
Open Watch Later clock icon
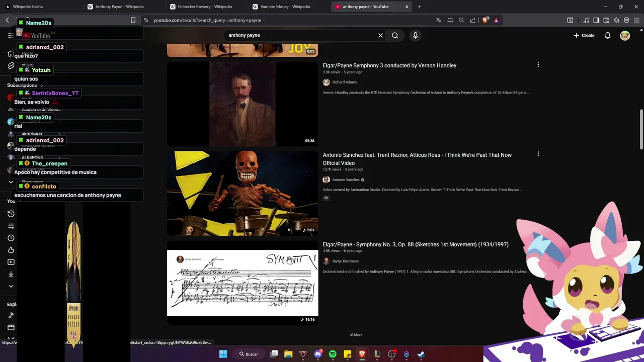[11, 238]
